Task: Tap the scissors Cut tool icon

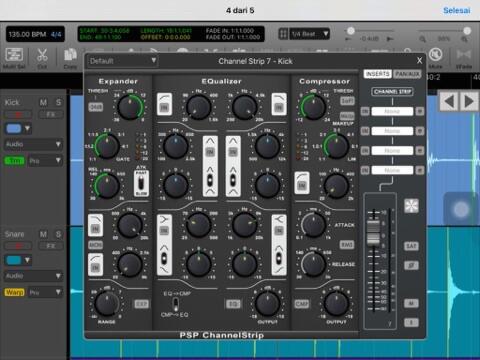Action: [42, 55]
